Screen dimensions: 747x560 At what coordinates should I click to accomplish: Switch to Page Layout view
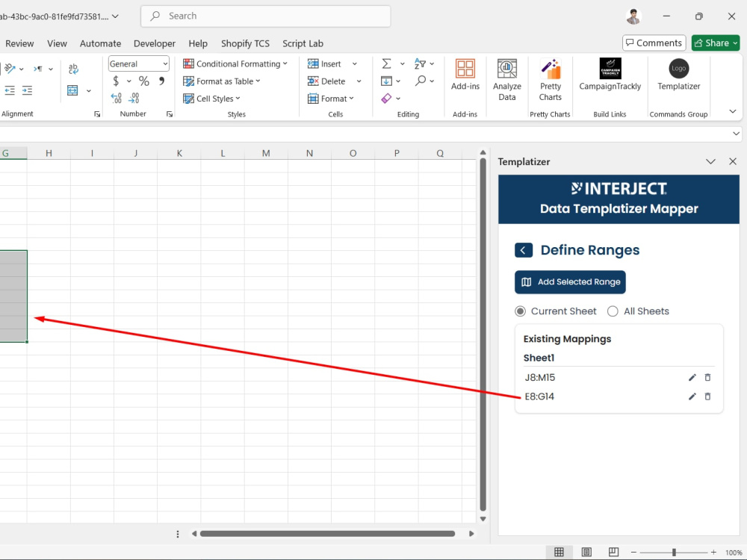[x=586, y=552]
